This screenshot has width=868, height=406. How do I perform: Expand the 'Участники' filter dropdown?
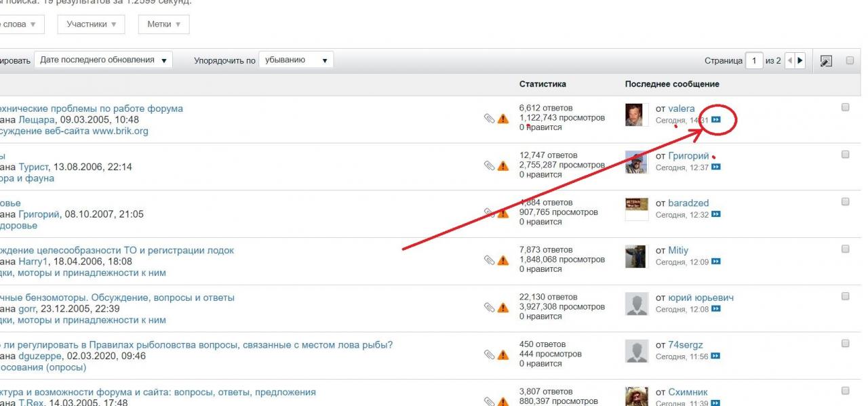click(x=92, y=24)
